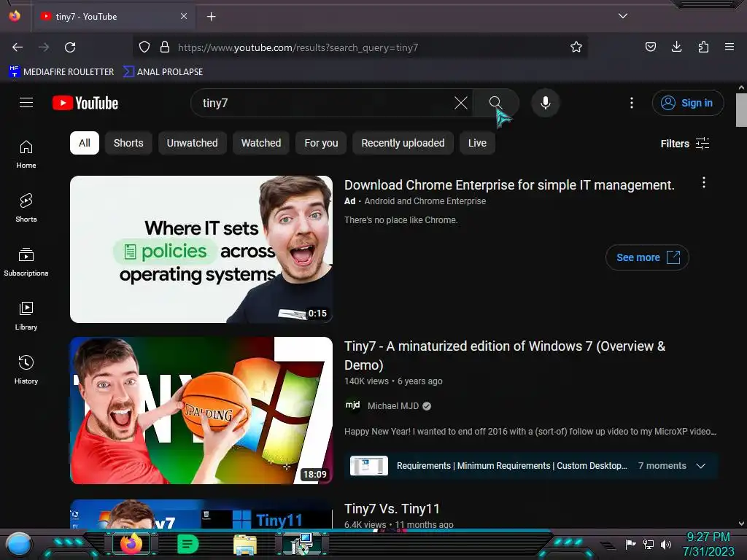Go back with the browser back arrow
This screenshot has width=747, height=560.
(x=18, y=47)
